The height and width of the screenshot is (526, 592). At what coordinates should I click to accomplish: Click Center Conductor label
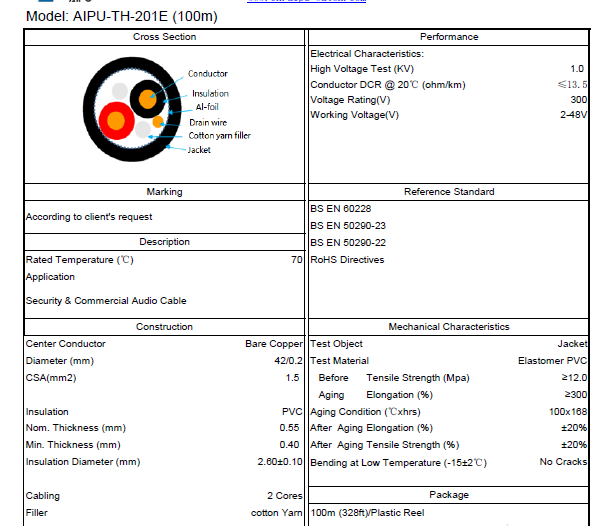click(x=66, y=344)
